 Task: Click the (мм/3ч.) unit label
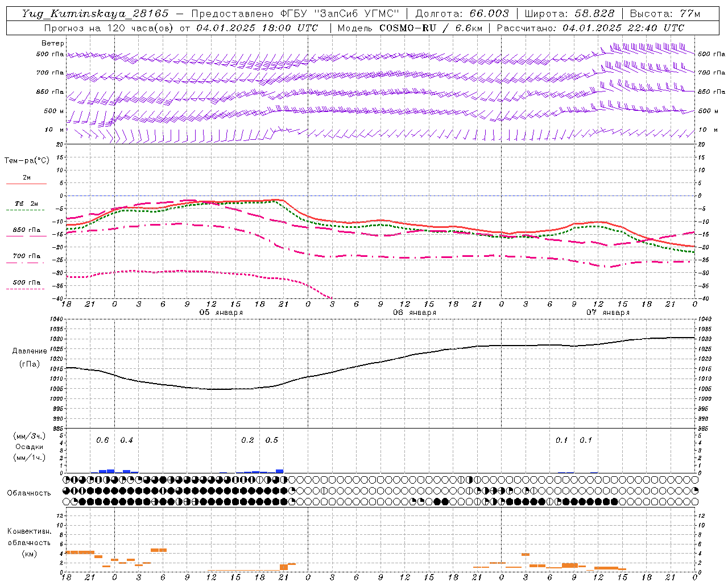pyautogui.click(x=30, y=436)
